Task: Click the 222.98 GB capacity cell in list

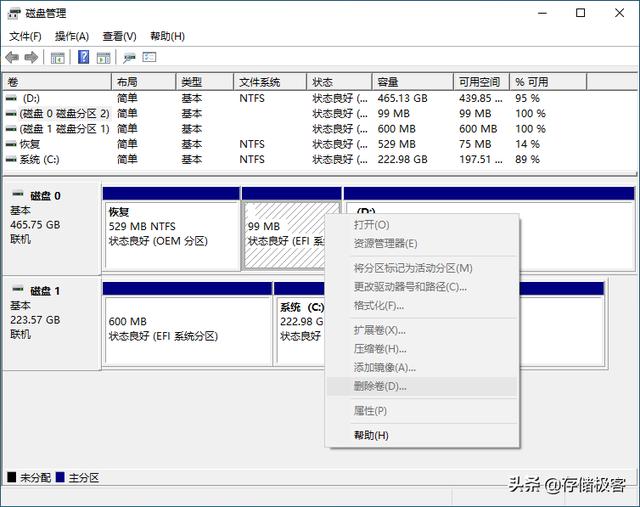Action: coord(402,160)
